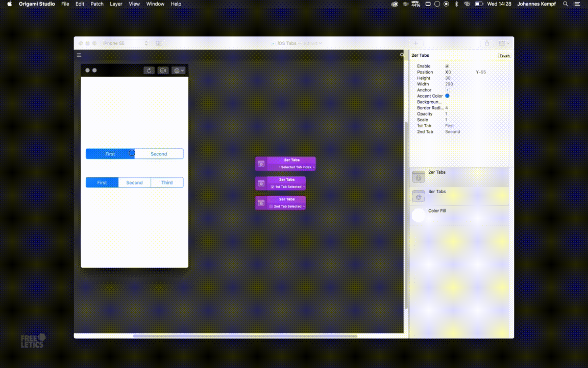The image size is (588, 368).
Task: Click the horizontal scrollbar in patch editor
Action: tap(245, 336)
